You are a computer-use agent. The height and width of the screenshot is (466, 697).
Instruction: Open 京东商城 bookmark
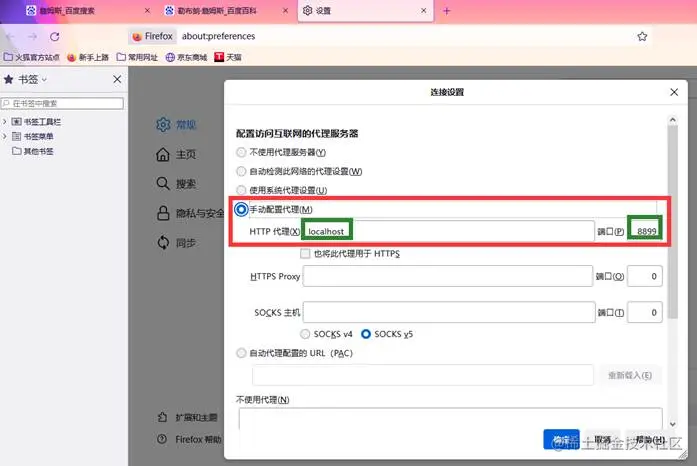coord(186,57)
